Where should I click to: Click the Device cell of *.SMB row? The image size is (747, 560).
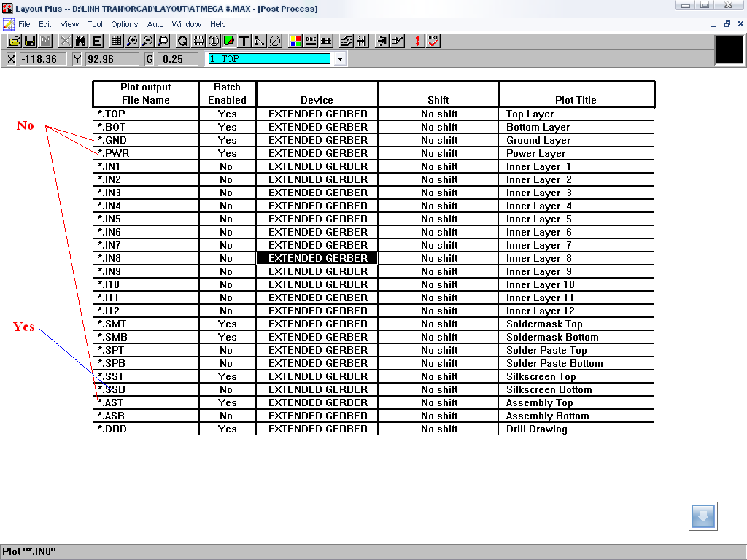point(317,337)
